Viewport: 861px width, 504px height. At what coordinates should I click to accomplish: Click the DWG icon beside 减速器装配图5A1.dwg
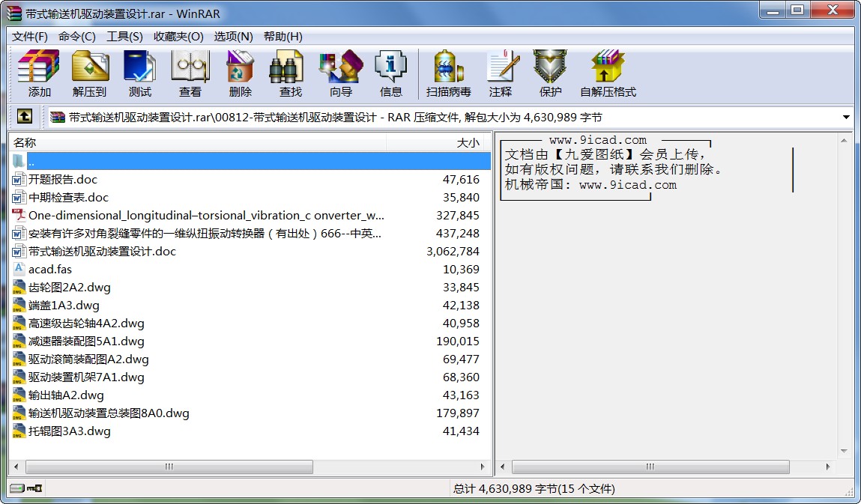tap(19, 341)
